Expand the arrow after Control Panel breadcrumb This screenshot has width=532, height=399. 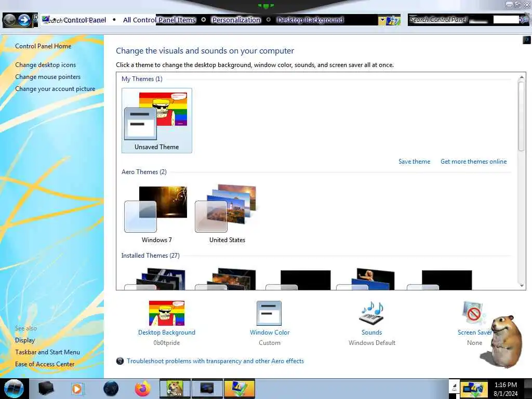tap(114, 20)
